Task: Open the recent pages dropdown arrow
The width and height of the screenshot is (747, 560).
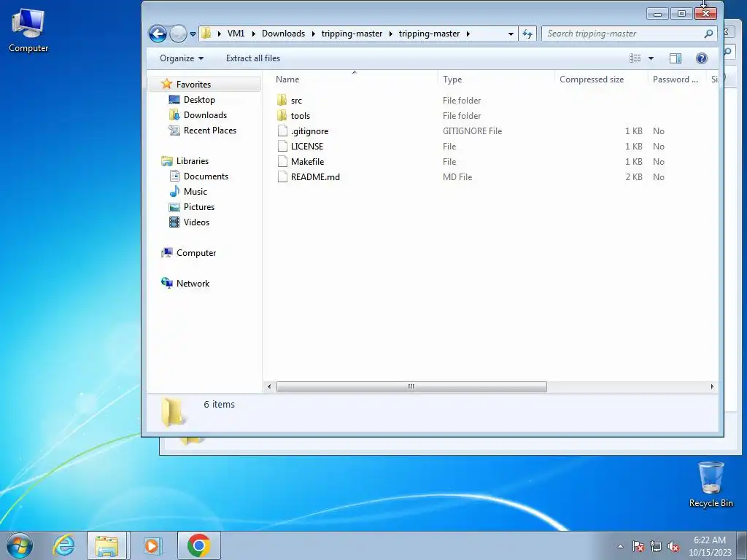Action: [193, 34]
